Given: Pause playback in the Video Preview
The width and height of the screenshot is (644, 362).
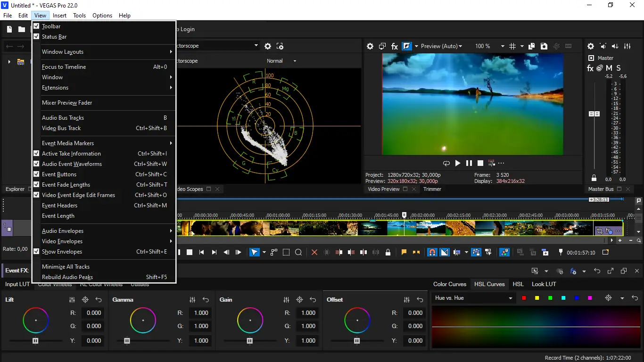Looking at the screenshot, I should pyautogui.click(x=469, y=163).
